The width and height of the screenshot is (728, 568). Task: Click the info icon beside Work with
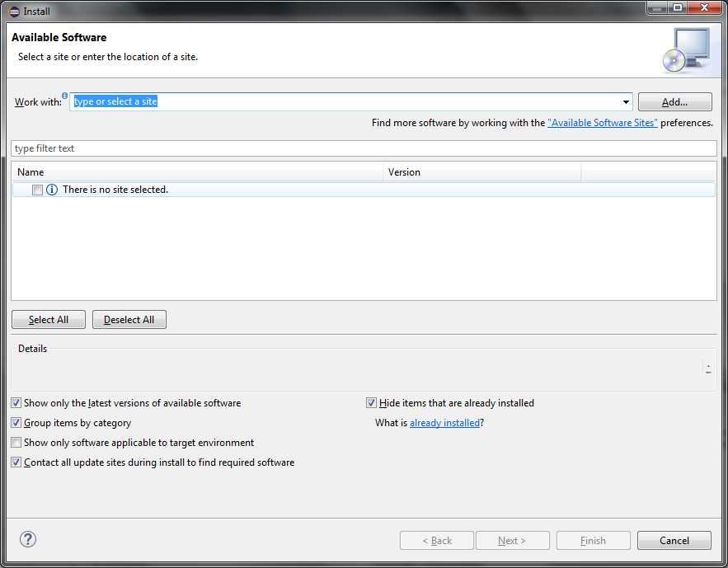(x=64, y=95)
